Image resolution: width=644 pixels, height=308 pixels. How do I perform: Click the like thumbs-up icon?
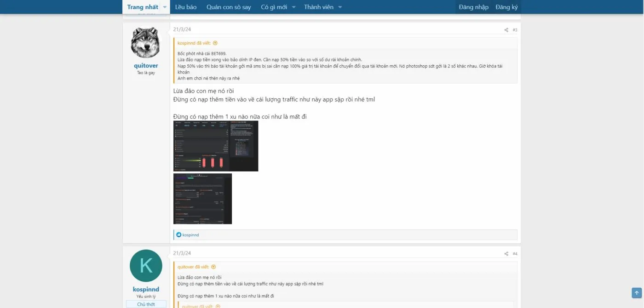[179, 235]
